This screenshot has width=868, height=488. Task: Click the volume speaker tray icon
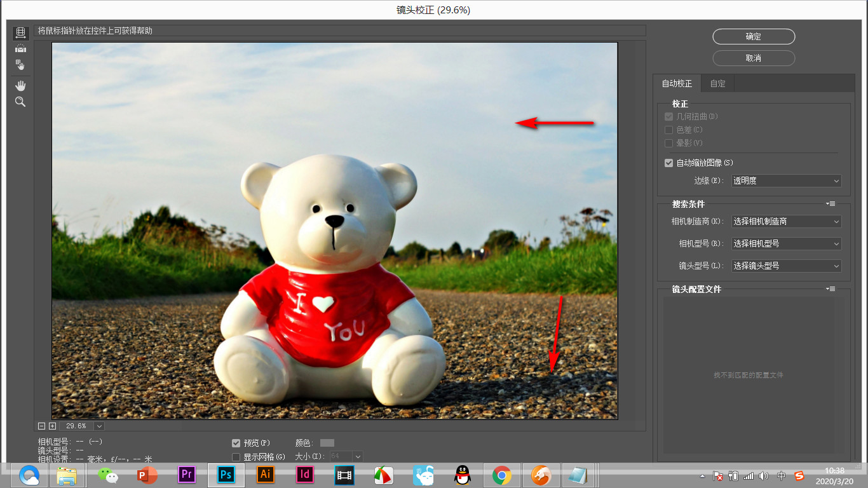[x=764, y=475]
